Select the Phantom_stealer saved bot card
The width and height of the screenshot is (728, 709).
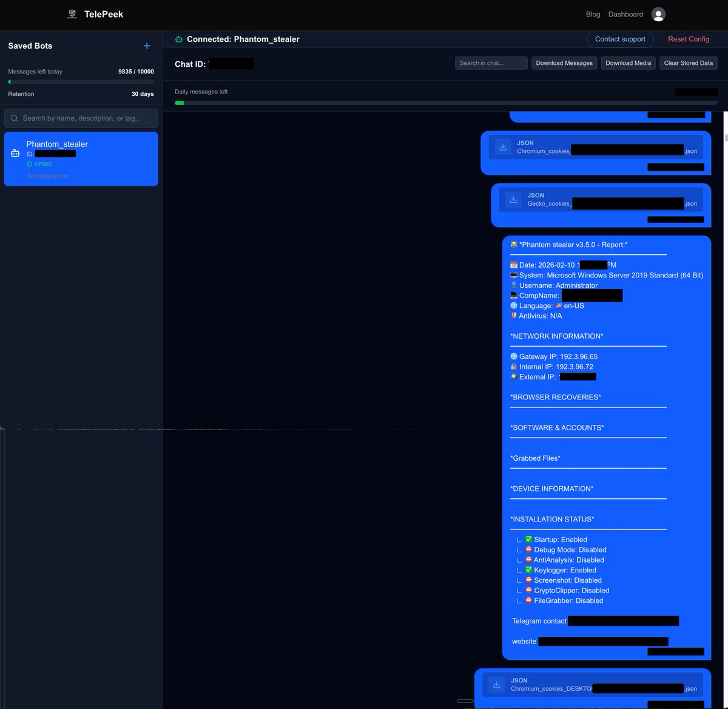click(x=81, y=159)
